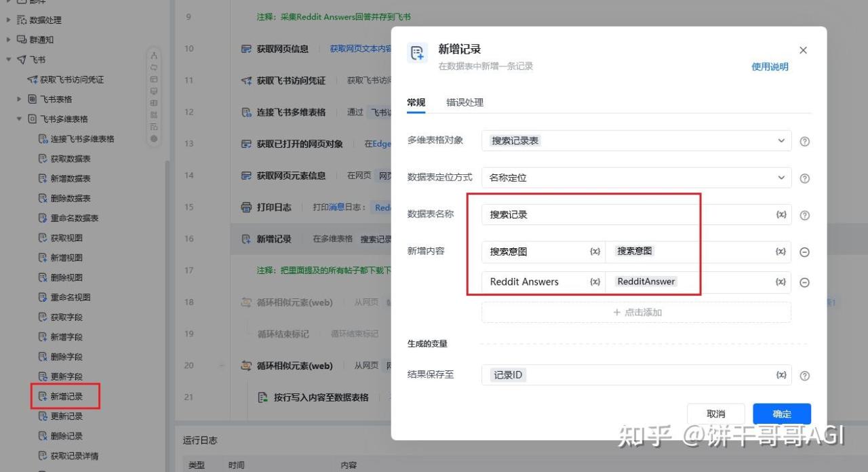Insert variable in 数据表名称 field
This screenshot has width=868, height=472.
click(781, 214)
